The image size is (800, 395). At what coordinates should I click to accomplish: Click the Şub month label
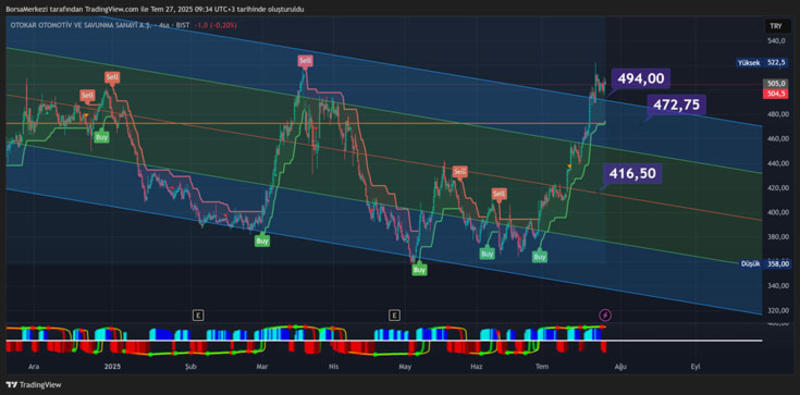pyautogui.click(x=190, y=366)
